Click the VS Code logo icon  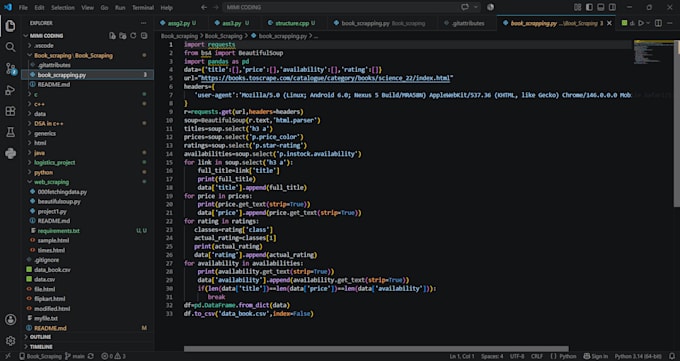pos(8,7)
